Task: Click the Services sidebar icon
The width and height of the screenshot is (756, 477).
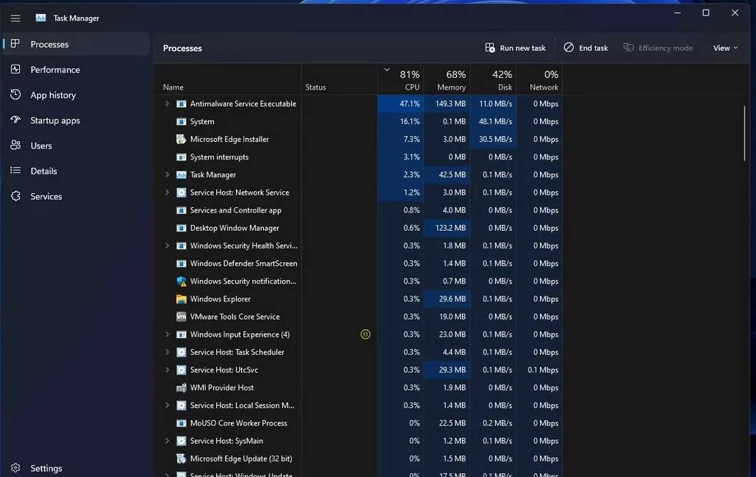Action: pyautogui.click(x=15, y=197)
